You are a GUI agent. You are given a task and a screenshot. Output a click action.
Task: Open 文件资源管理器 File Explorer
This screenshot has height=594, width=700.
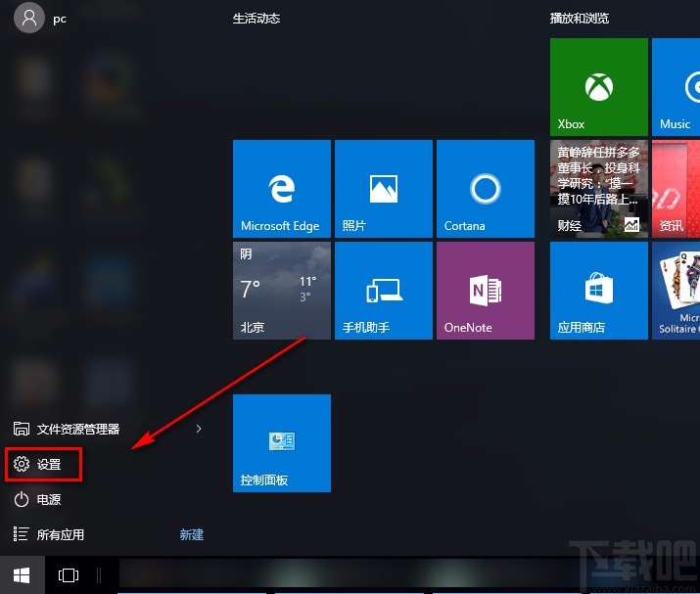(67, 429)
